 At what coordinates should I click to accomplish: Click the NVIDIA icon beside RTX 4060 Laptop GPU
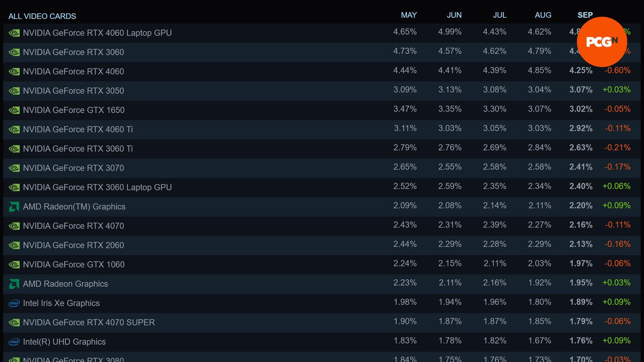click(14, 33)
